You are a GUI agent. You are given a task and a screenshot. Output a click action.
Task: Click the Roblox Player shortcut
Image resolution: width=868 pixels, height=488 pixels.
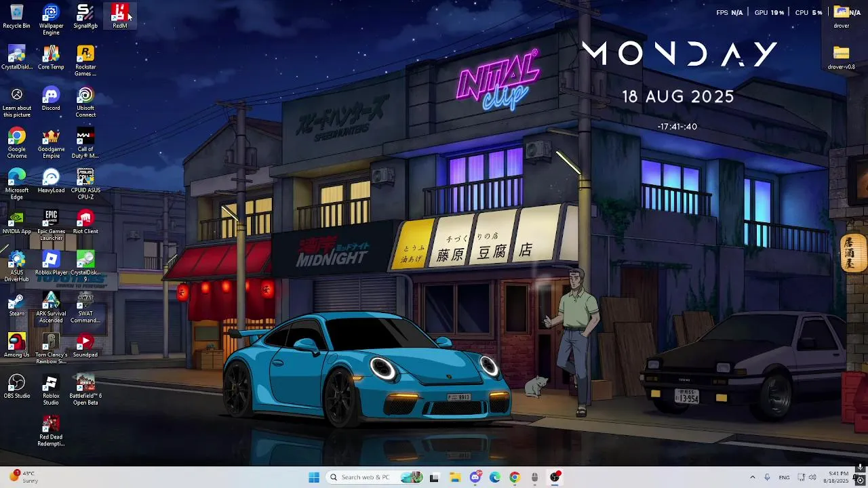[x=51, y=264]
